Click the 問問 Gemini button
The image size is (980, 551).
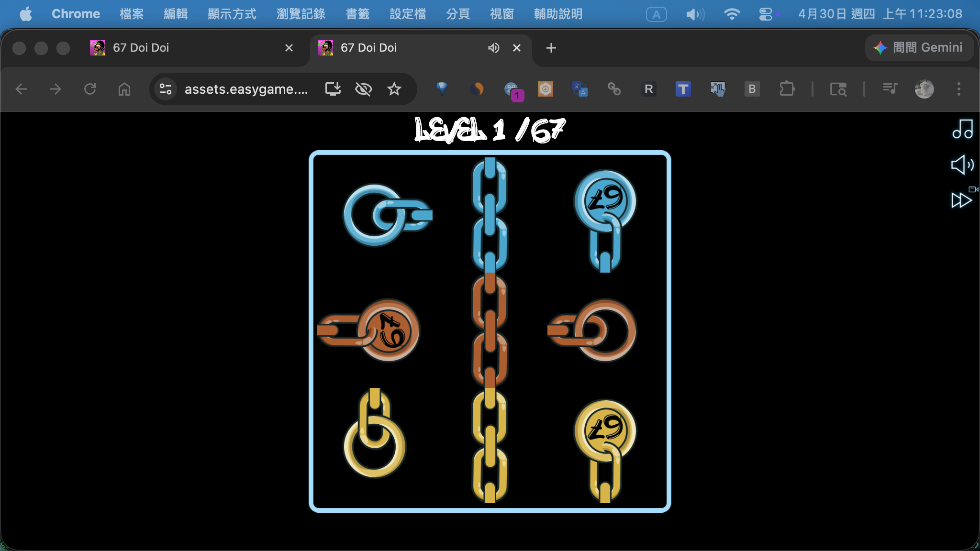pyautogui.click(x=919, y=48)
